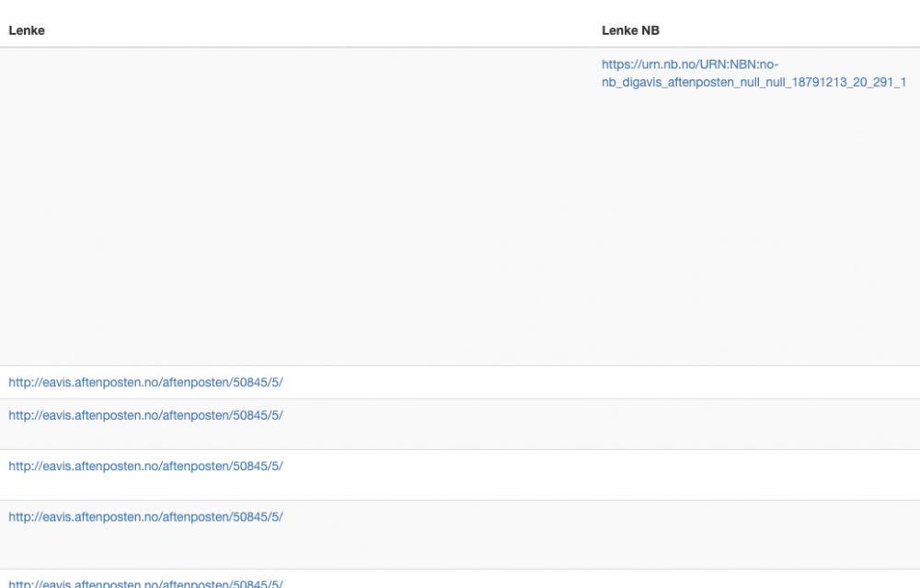Open the first eavis.aftenposten.no 50845/5 link
920x588 pixels.
pyautogui.click(x=145, y=383)
